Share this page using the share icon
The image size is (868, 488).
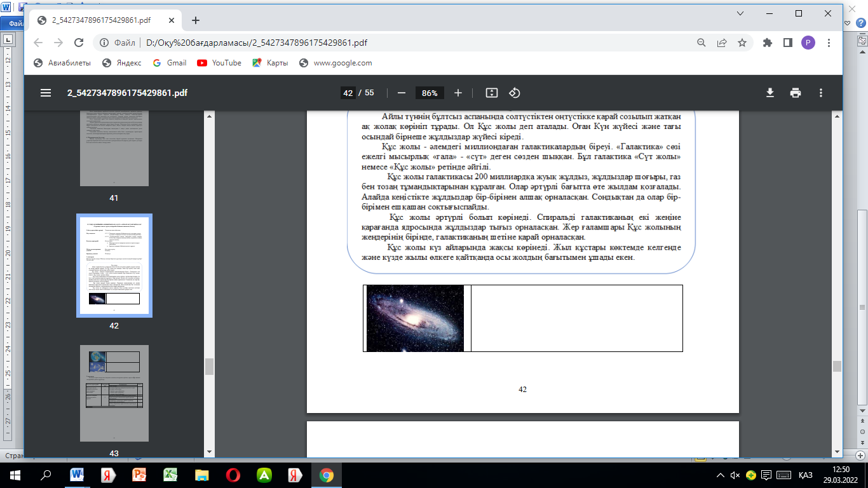coord(722,43)
